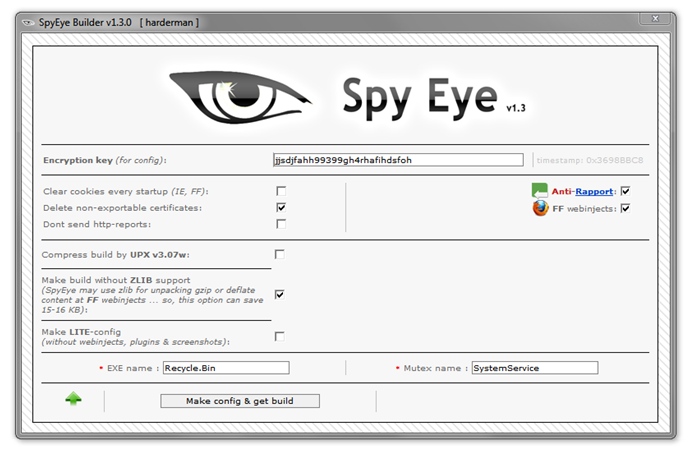Image resolution: width=694 pixels, height=456 pixels.
Task: Open the Rapport hyperlink
Action: tap(594, 191)
